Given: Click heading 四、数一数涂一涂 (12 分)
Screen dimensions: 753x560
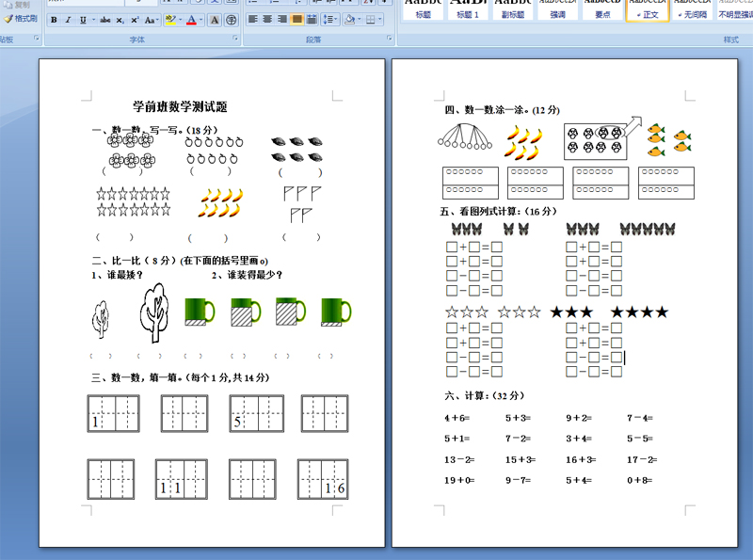Looking at the screenshot, I should 502,110.
